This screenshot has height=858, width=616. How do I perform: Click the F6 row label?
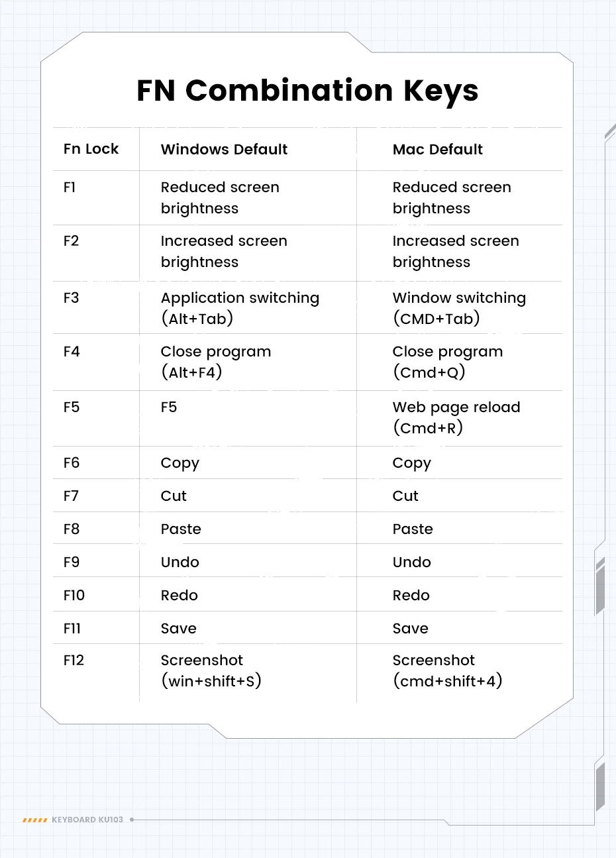71,463
